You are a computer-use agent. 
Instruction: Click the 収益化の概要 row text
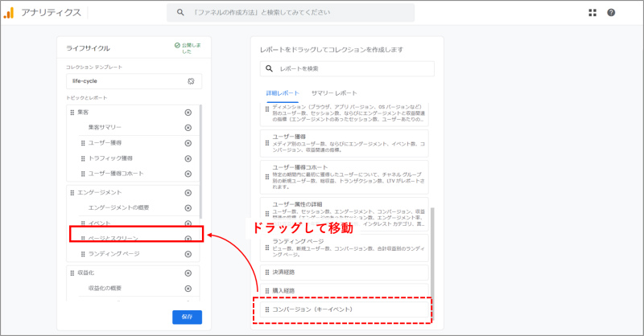click(x=105, y=289)
